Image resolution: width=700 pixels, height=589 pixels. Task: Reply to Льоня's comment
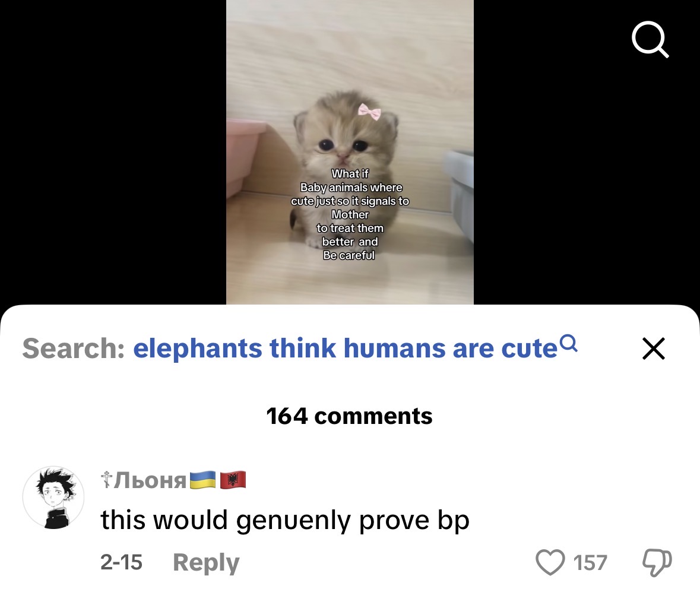tap(206, 562)
